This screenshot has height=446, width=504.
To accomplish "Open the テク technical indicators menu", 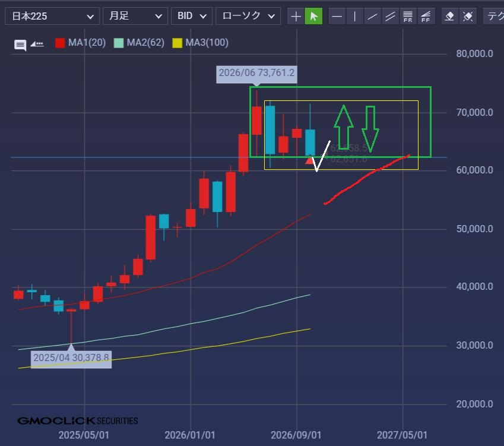I will pyautogui.click(x=494, y=16).
